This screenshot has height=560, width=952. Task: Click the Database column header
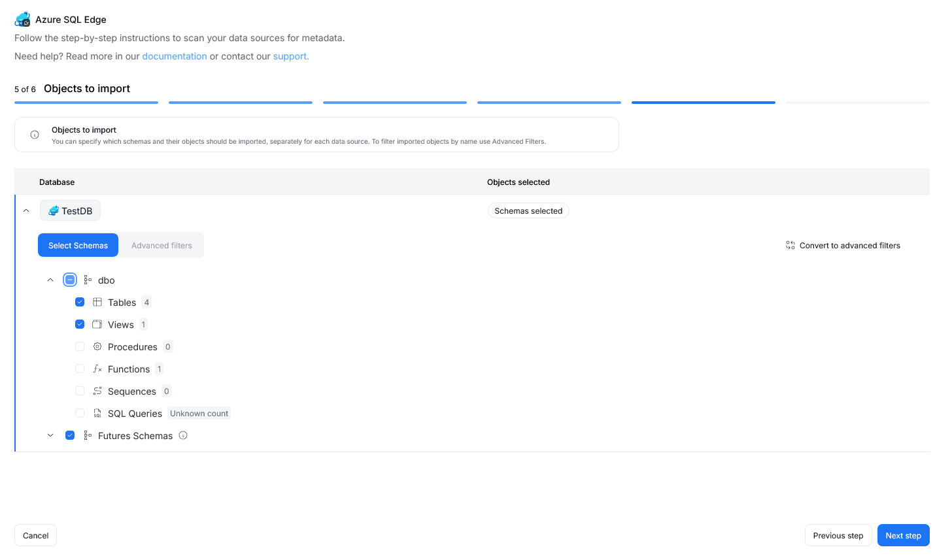(x=57, y=182)
